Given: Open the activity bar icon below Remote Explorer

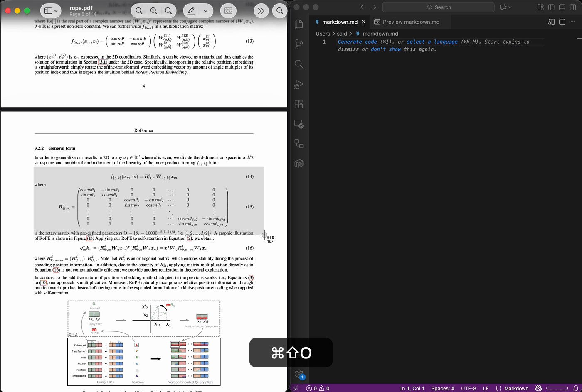Looking at the screenshot, I should click(x=299, y=144).
